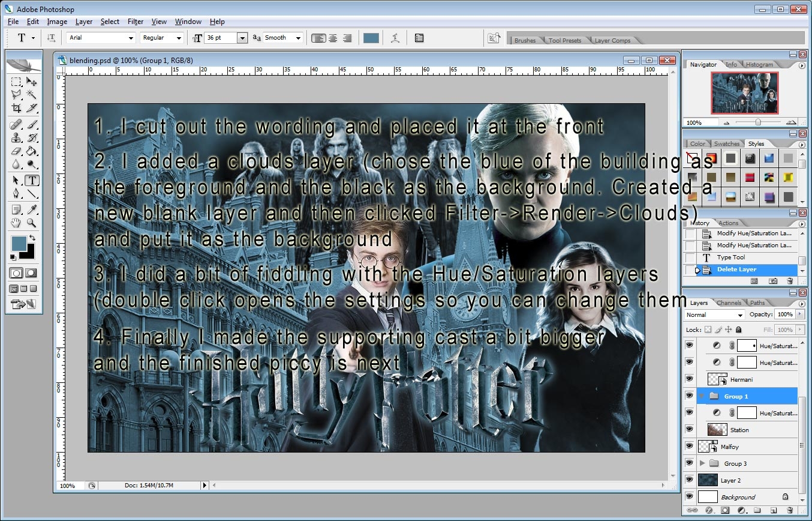
Task: Swap foreground and background colors
Action: 33,238
